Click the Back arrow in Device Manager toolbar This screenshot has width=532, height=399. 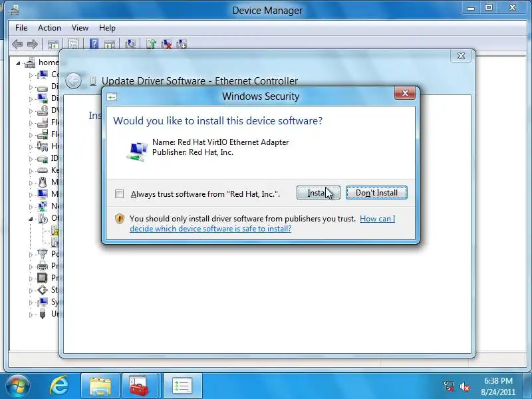click(x=17, y=44)
